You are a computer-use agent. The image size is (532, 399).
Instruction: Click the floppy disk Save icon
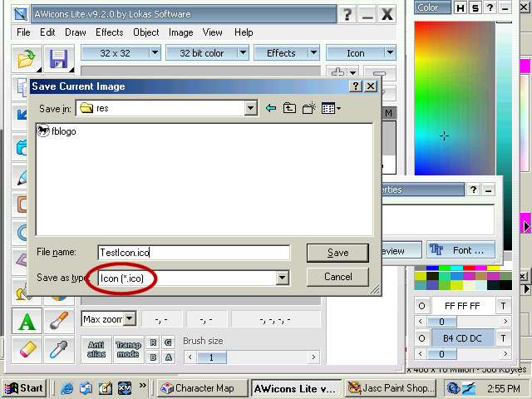click(58, 58)
